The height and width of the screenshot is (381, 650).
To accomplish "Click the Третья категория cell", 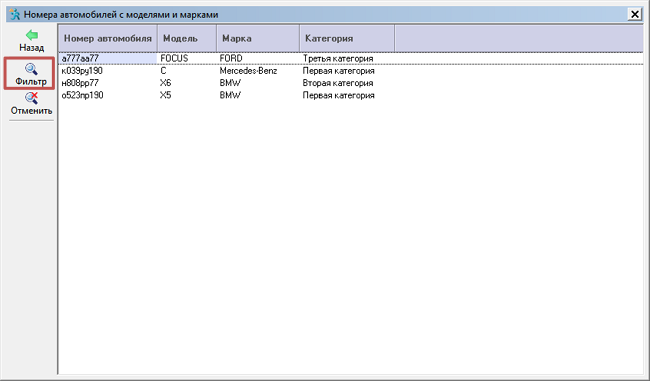I will tap(347, 58).
